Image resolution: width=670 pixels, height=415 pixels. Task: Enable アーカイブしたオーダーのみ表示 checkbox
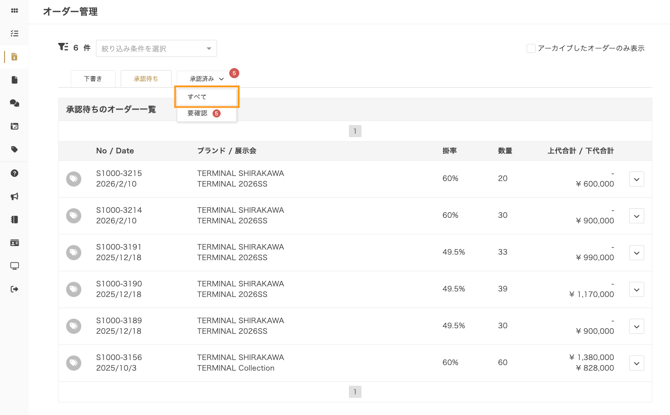click(x=531, y=48)
